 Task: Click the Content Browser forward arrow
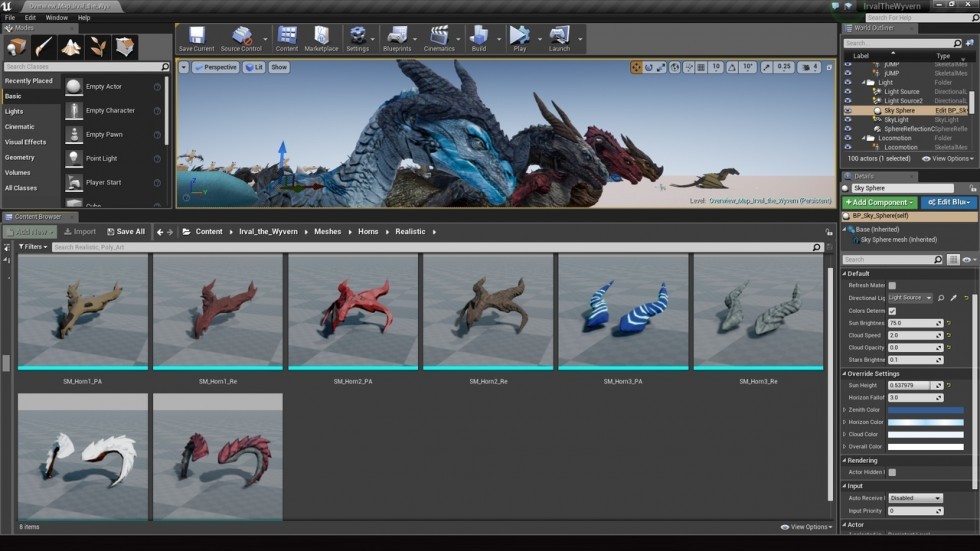(170, 232)
